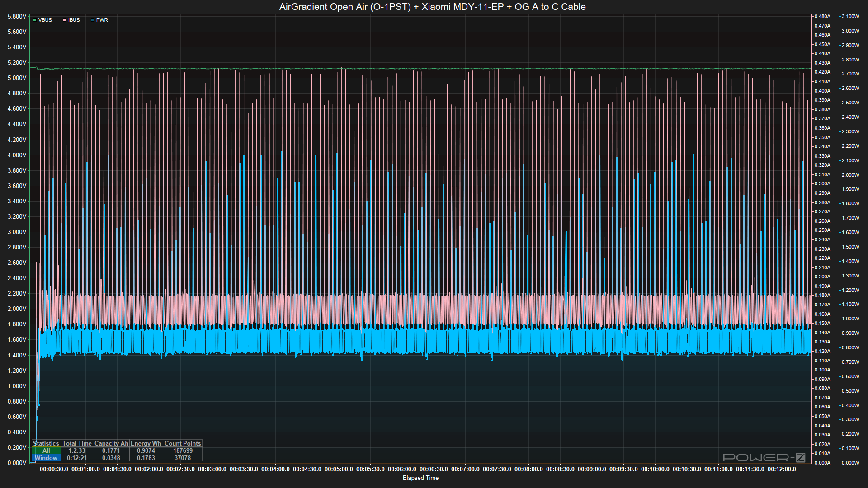Click the green VBUS color swatch

click(35, 20)
